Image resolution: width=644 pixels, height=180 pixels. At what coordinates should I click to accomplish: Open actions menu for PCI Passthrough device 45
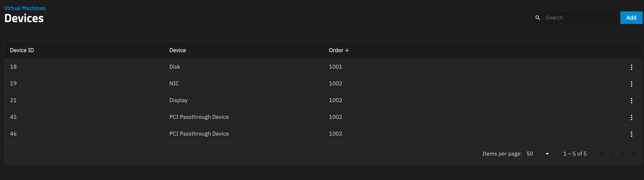click(x=631, y=117)
